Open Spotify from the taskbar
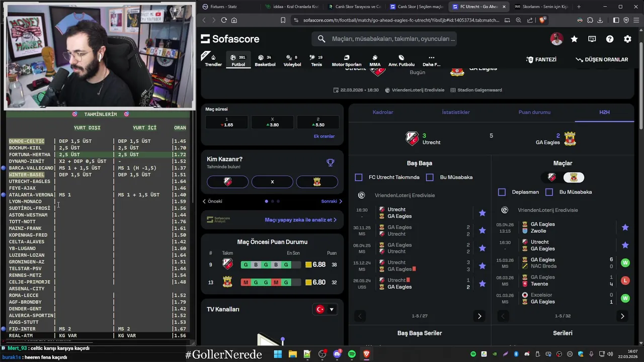 pyautogui.click(x=352, y=354)
